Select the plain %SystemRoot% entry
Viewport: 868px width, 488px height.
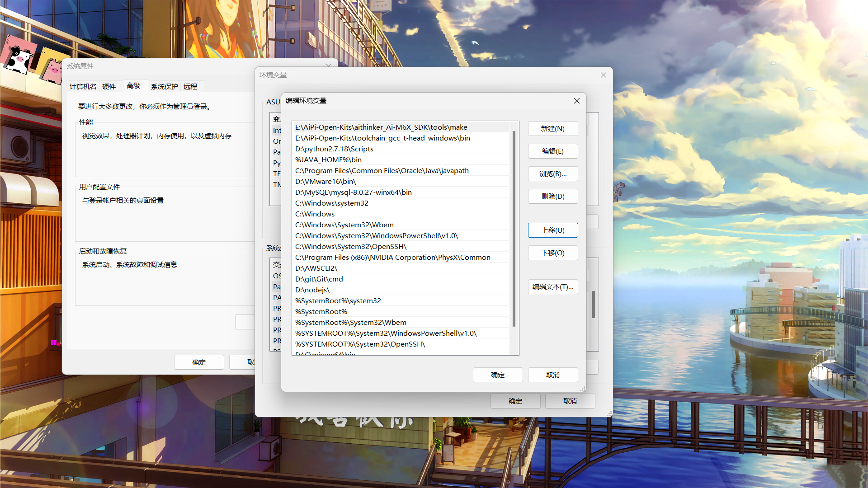401,312
